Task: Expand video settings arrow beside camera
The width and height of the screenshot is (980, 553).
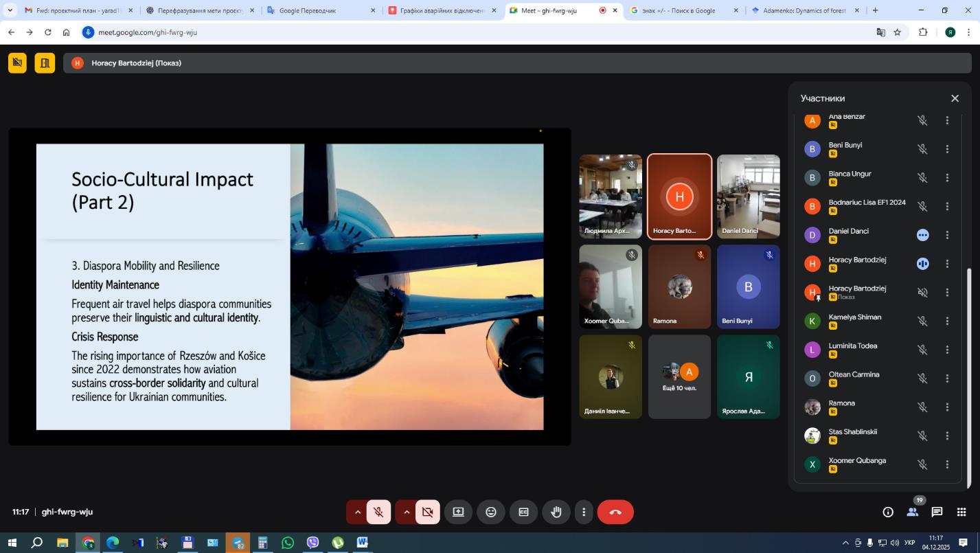Action: point(407,512)
